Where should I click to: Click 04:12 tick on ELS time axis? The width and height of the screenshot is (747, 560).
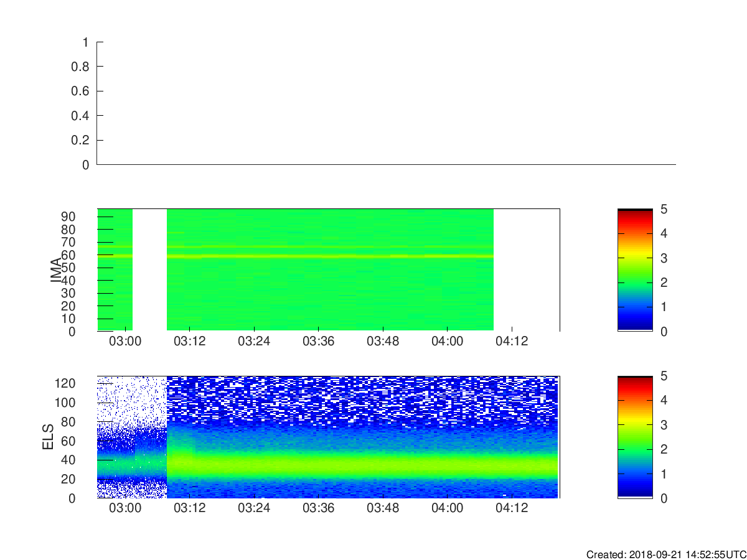tap(512, 508)
